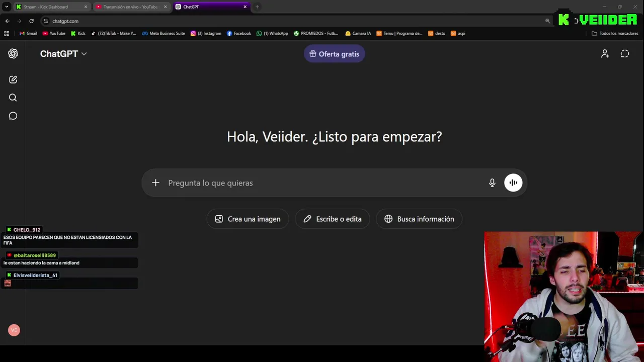
Task: Click the add people icon
Action: 605,54
